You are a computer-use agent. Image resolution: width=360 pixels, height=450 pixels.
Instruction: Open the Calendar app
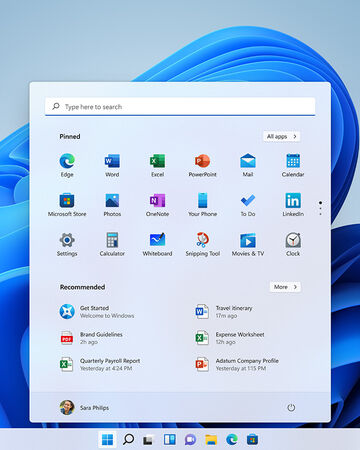[293, 165]
